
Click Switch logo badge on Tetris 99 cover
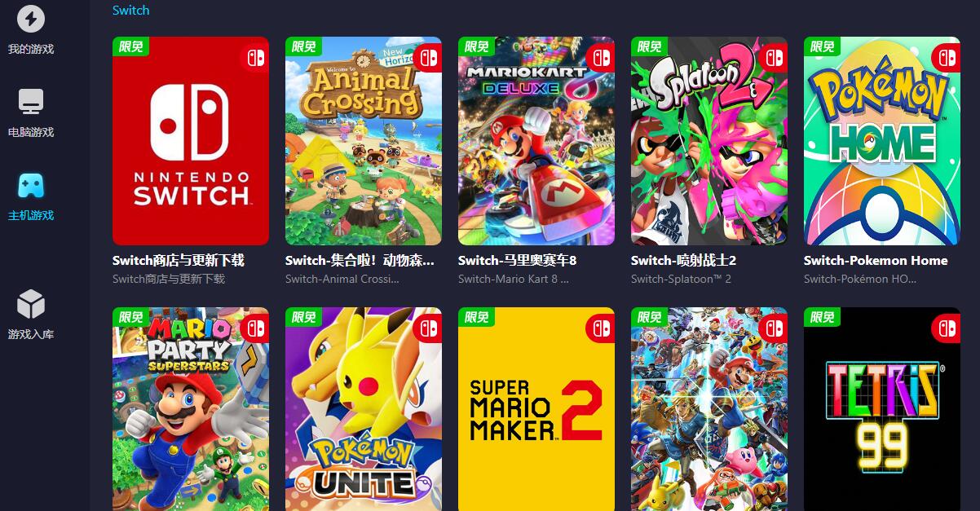(x=947, y=328)
